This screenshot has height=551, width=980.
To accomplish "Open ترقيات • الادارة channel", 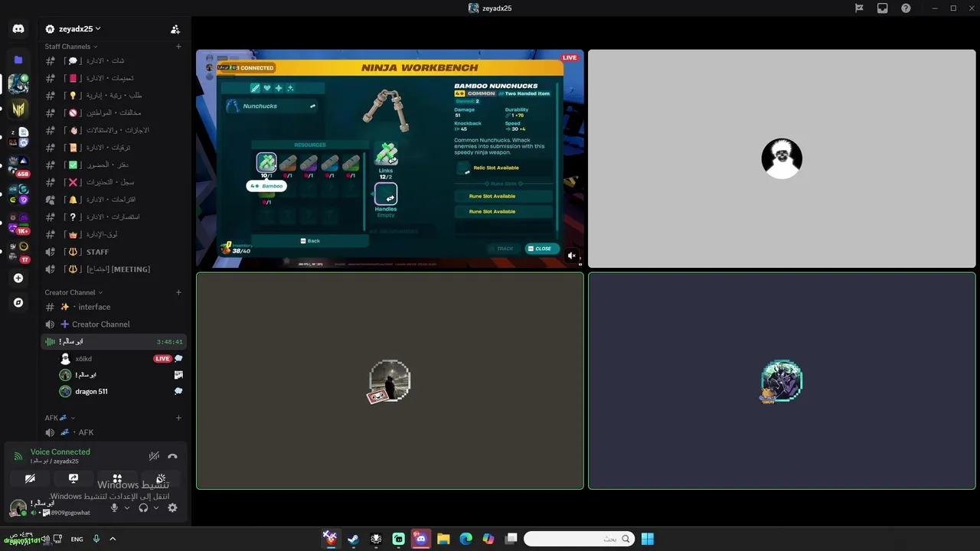I will pos(113,148).
